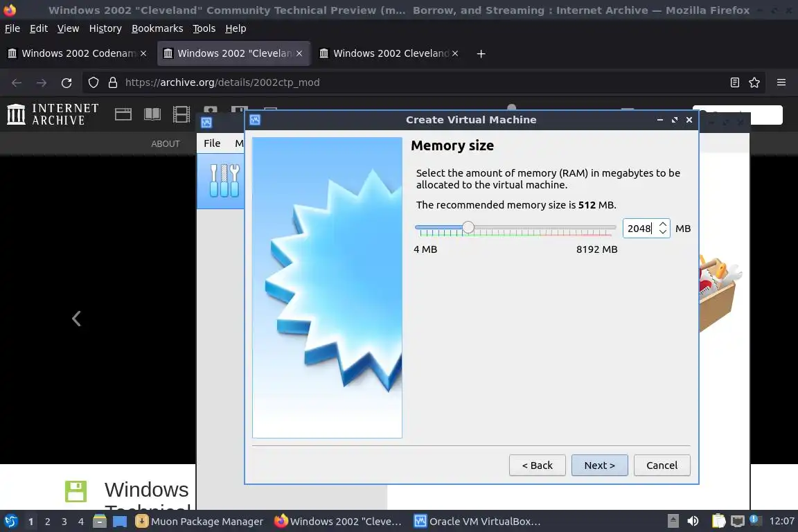Click the Next button in the dialog
Image resolution: width=798 pixels, height=532 pixels.
pyautogui.click(x=599, y=465)
